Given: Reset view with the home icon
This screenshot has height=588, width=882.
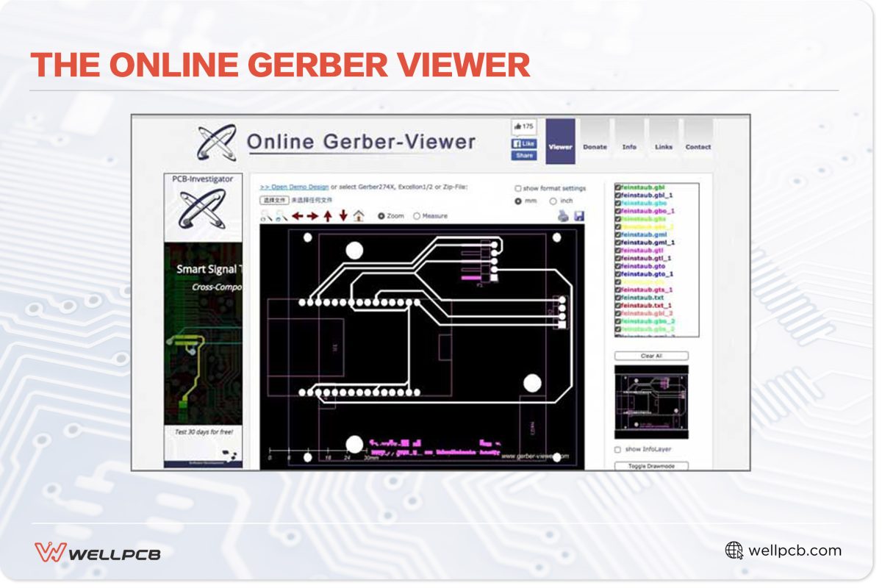Looking at the screenshot, I should [x=359, y=216].
